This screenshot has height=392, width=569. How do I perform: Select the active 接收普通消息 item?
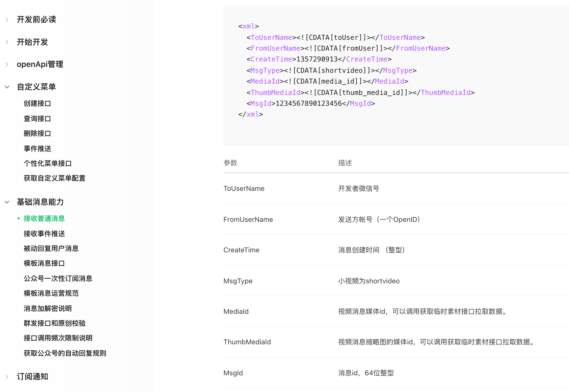(x=44, y=219)
